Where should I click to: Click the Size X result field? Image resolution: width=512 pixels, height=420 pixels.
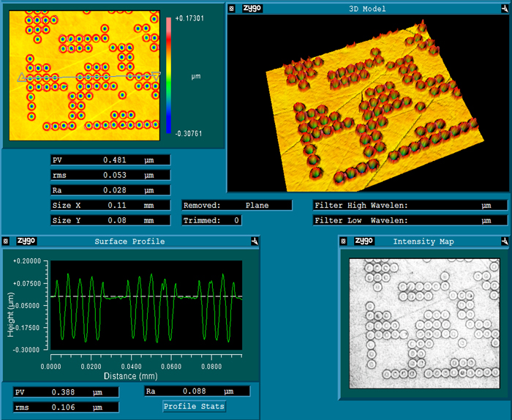coord(110,206)
